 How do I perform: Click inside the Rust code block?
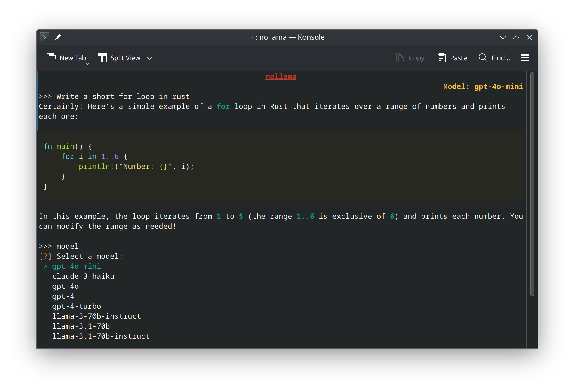[x=278, y=167]
